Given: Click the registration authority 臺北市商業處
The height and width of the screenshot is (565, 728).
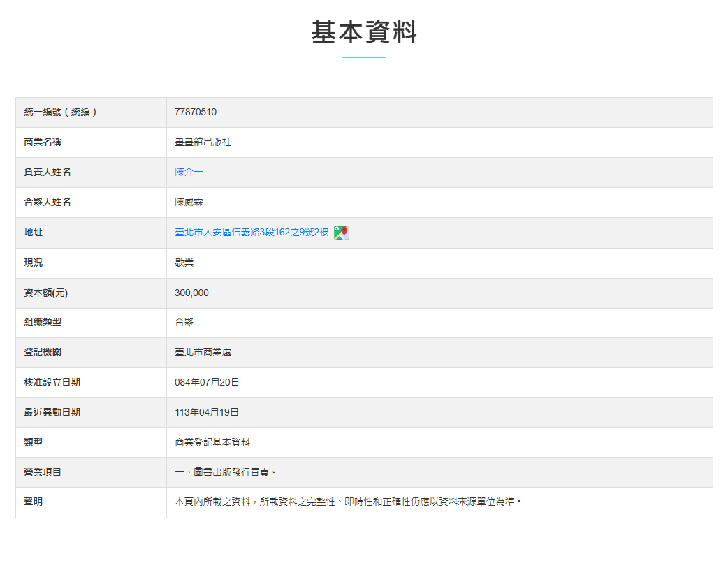Looking at the screenshot, I should (203, 352).
